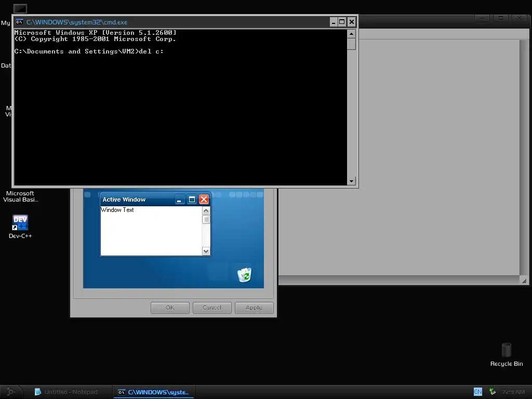Close the cmd.exe window
532x399 pixels.
tap(352, 22)
